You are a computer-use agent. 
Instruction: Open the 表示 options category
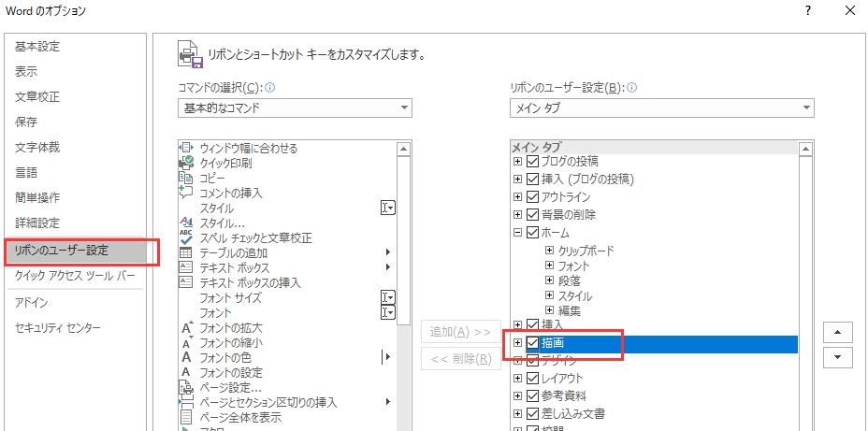26,71
